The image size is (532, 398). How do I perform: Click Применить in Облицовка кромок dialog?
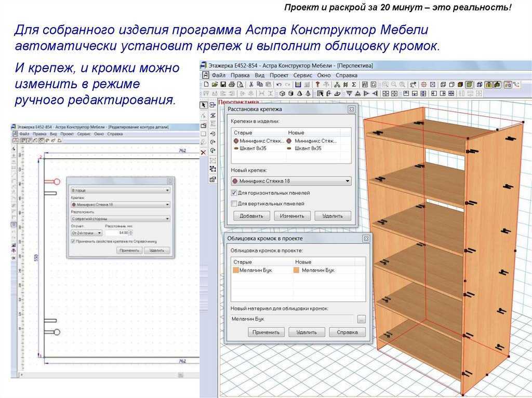(x=266, y=332)
